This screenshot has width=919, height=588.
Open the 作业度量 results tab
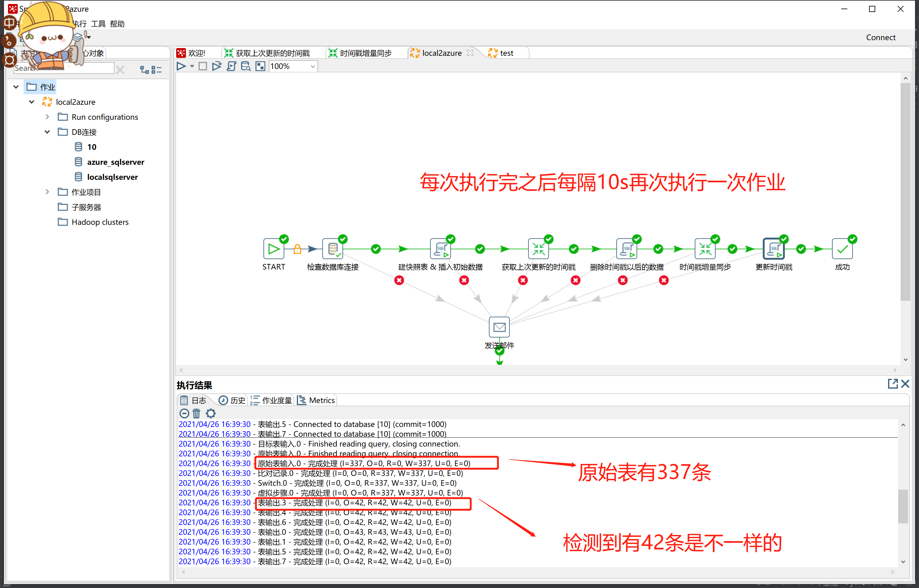[x=271, y=400]
